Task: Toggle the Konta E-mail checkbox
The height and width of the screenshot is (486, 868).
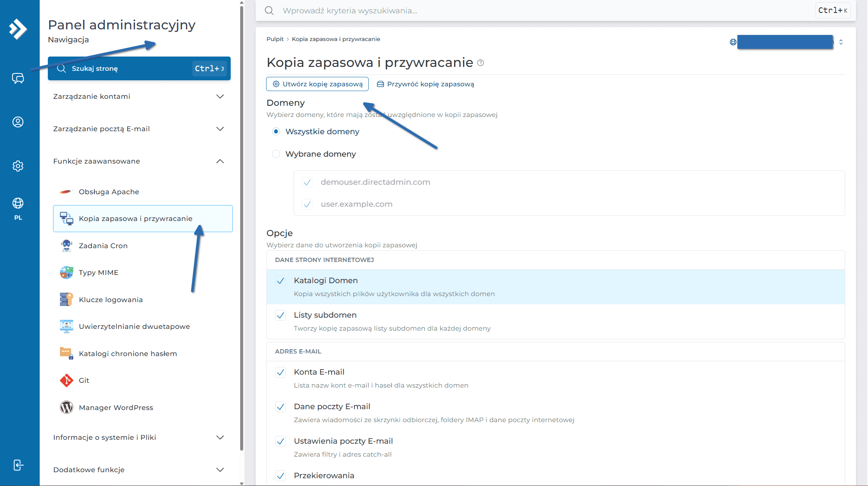Action: tap(280, 372)
